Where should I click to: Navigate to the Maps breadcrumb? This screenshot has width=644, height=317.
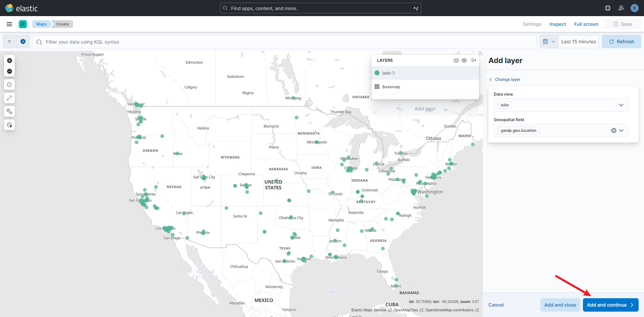[x=41, y=24]
